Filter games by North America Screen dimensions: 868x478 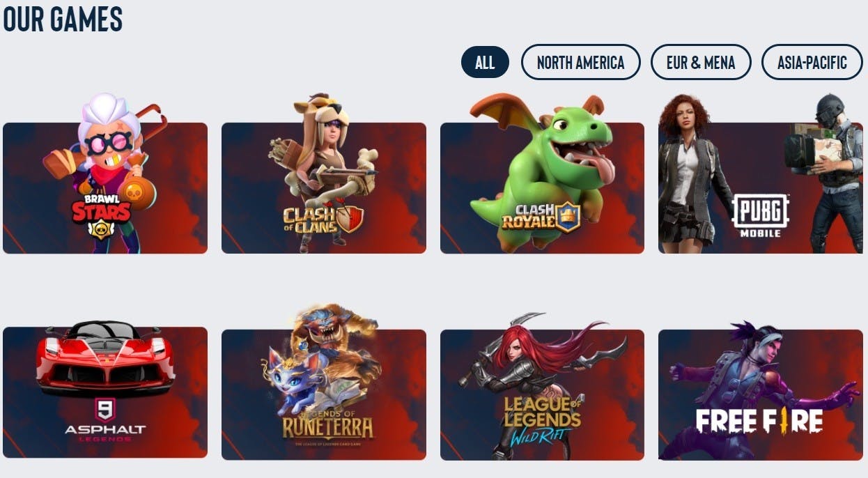[580, 63]
